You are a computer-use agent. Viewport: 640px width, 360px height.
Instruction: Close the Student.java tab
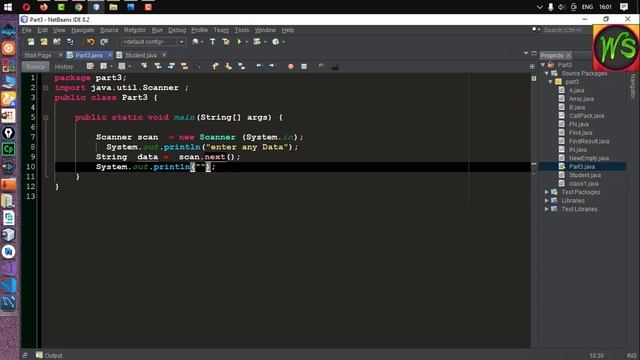coord(164,55)
